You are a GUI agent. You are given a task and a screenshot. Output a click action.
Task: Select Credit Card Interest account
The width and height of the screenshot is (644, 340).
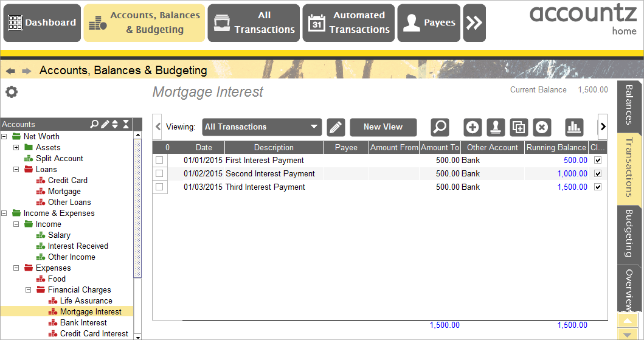(94, 333)
